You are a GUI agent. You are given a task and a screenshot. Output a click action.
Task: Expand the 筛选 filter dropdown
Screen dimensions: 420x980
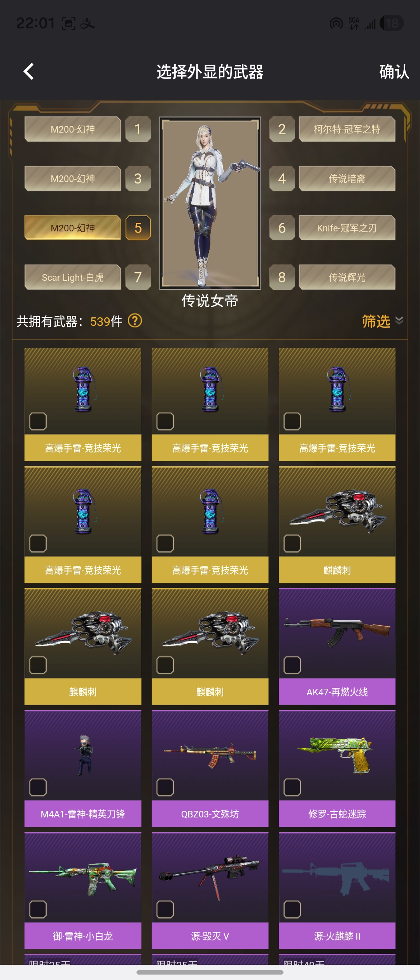tap(382, 321)
